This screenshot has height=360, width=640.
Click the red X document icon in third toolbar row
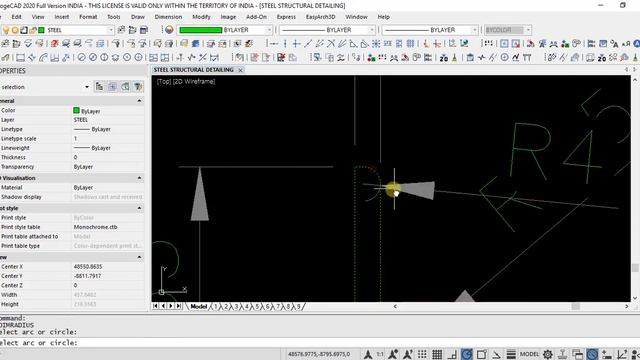pyautogui.click(x=281, y=58)
